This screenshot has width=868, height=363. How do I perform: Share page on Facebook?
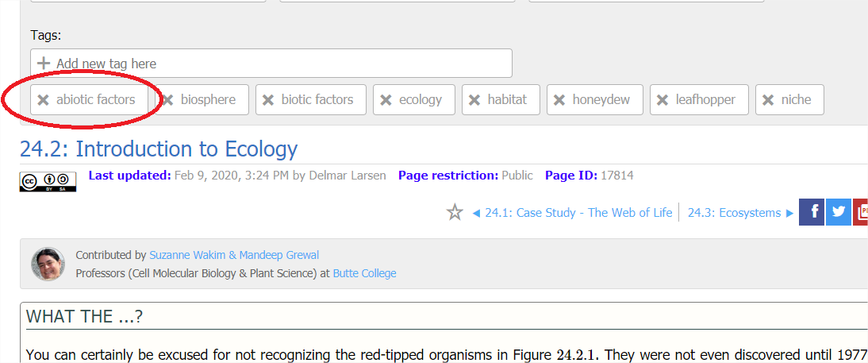811,212
